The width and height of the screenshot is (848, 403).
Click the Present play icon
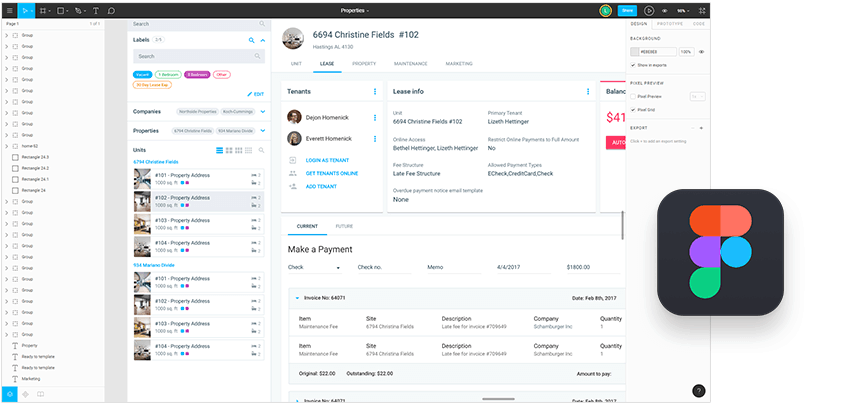coord(649,10)
